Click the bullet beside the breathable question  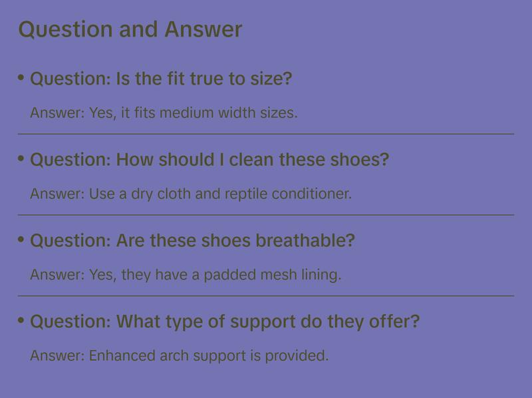point(21,240)
